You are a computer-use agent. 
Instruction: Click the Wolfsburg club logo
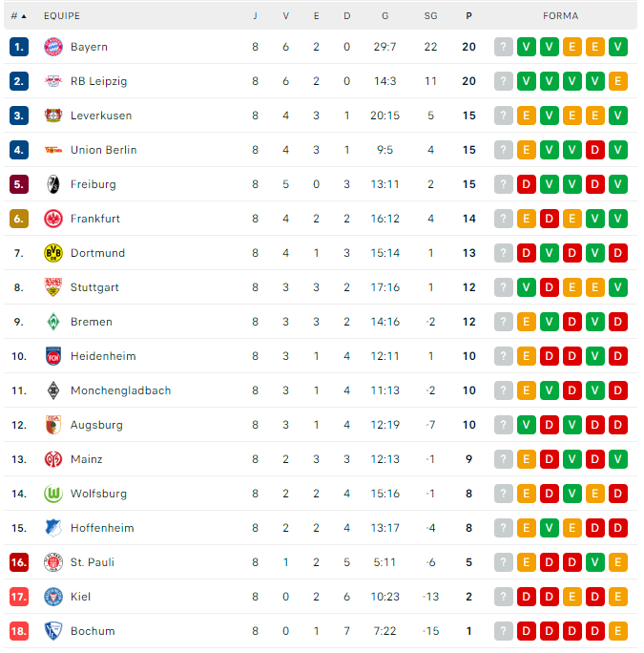(53, 494)
